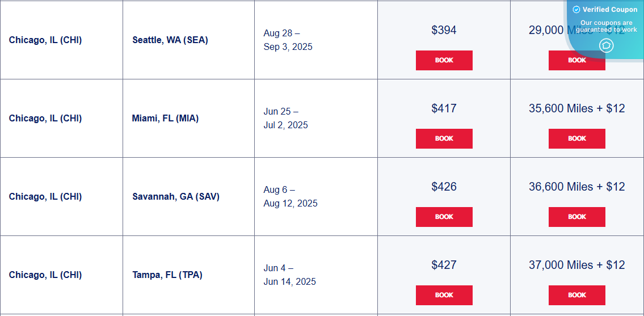
Task: Click the verified checkmark badge icon
Action: (x=576, y=10)
